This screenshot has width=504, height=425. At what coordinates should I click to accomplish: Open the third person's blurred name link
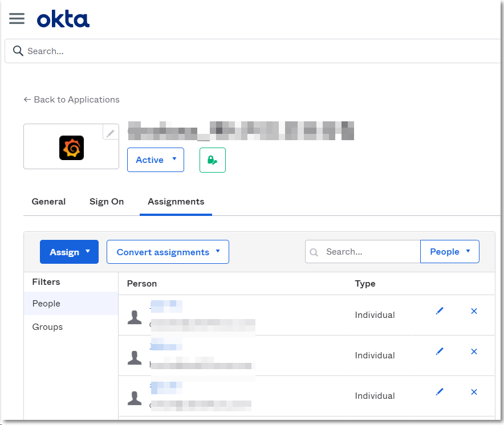click(x=166, y=387)
